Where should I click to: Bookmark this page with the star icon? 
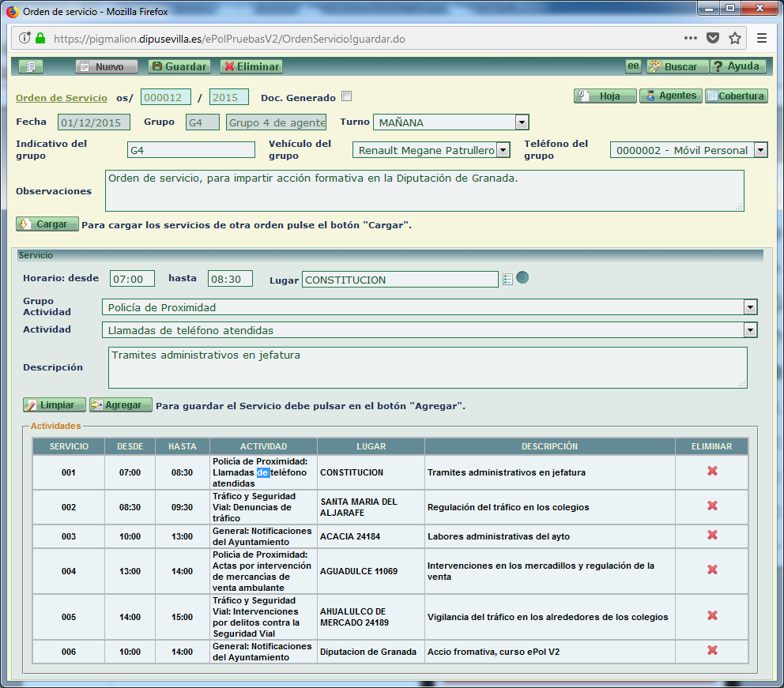click(735, 38)
